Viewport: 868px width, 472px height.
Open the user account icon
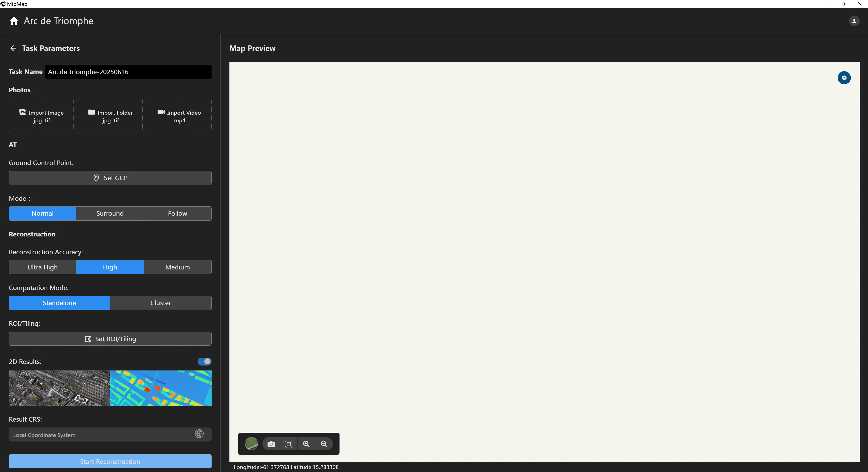854,21
